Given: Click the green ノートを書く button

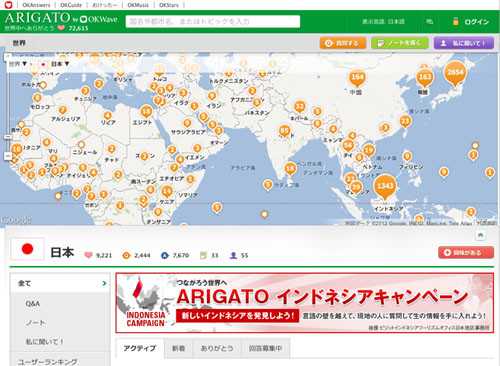Looking at the screenshot, I should [x=400, y=43].
